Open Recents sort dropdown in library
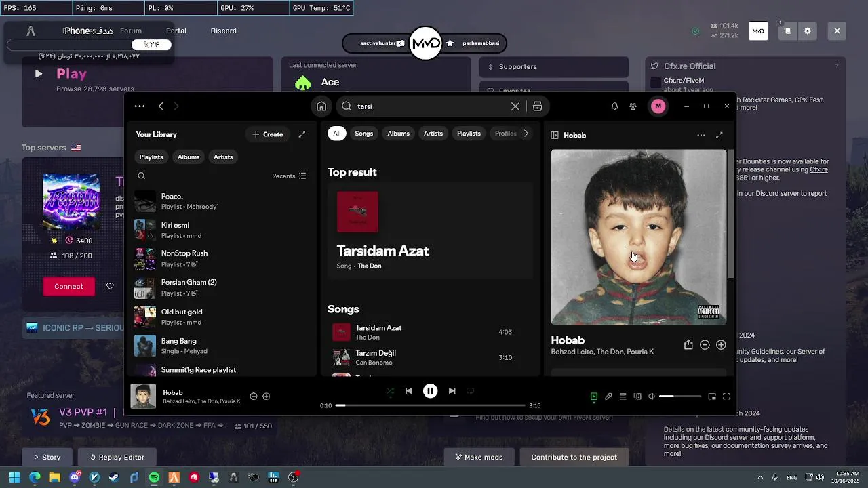This screenshot has width=868, height=488. [289, 176]
